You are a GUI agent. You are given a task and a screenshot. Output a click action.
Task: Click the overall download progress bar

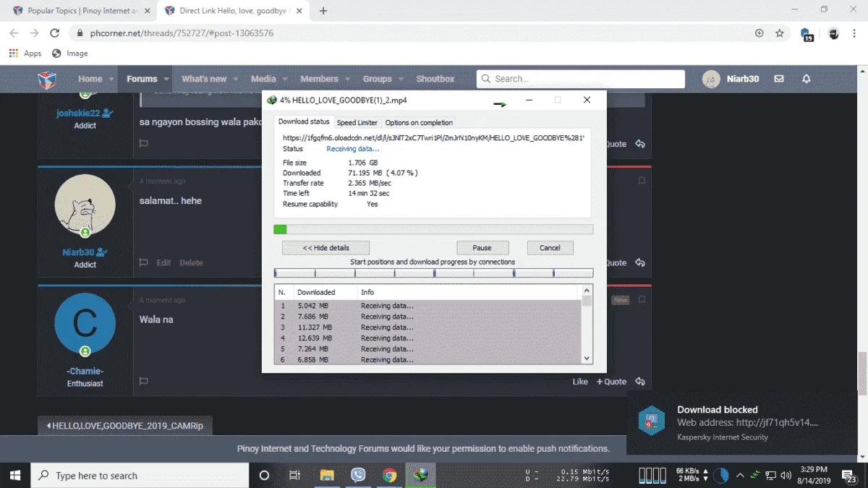433,229
